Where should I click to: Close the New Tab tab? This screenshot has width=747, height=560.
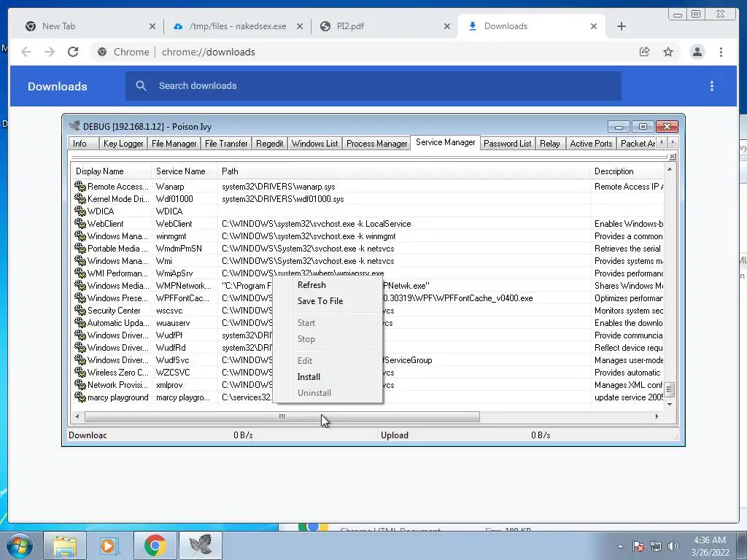152,26
